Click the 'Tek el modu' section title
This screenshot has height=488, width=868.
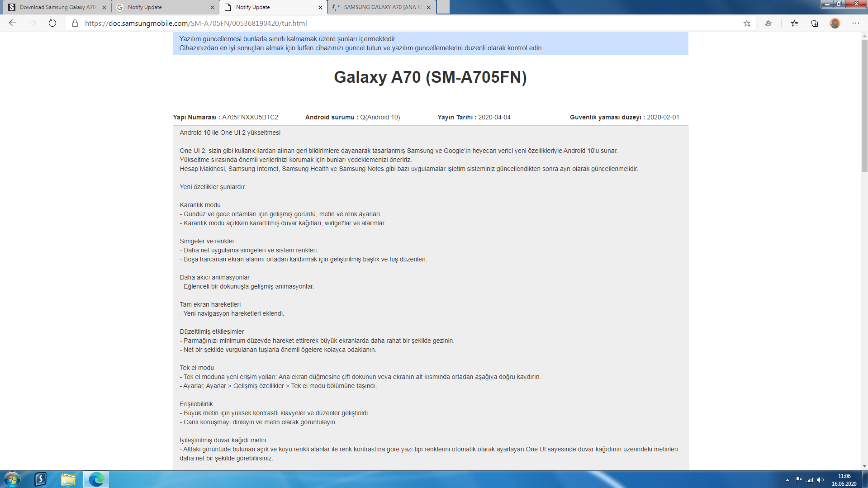click(x=197, y=368)
